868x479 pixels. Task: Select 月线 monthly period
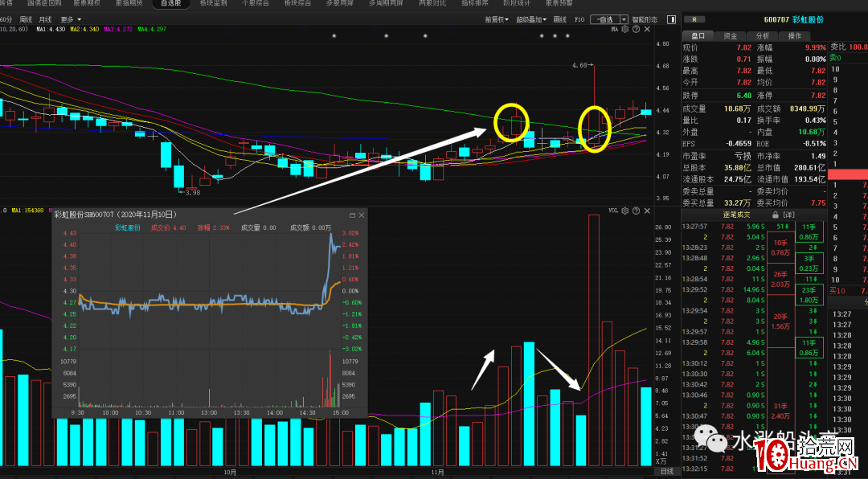[x=45, y=18]
